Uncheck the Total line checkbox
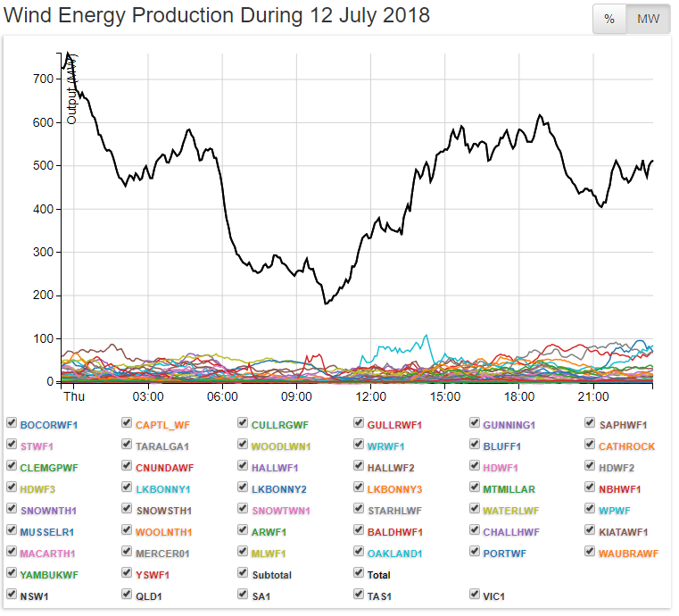679x616 pixels. 359,575
